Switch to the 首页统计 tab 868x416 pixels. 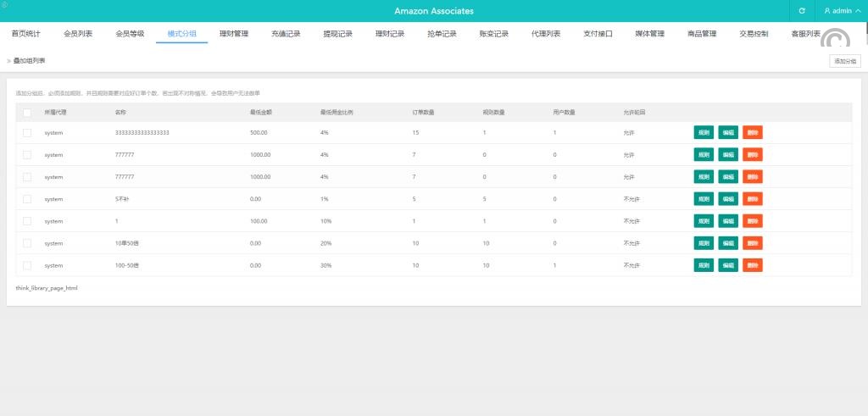point(25,34)
